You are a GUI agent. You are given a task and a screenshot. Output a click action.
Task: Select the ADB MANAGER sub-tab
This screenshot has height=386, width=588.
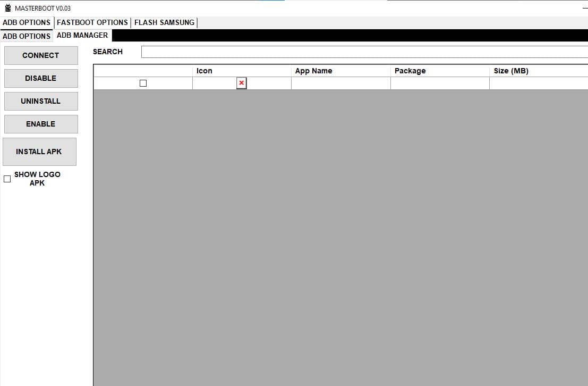82,35
